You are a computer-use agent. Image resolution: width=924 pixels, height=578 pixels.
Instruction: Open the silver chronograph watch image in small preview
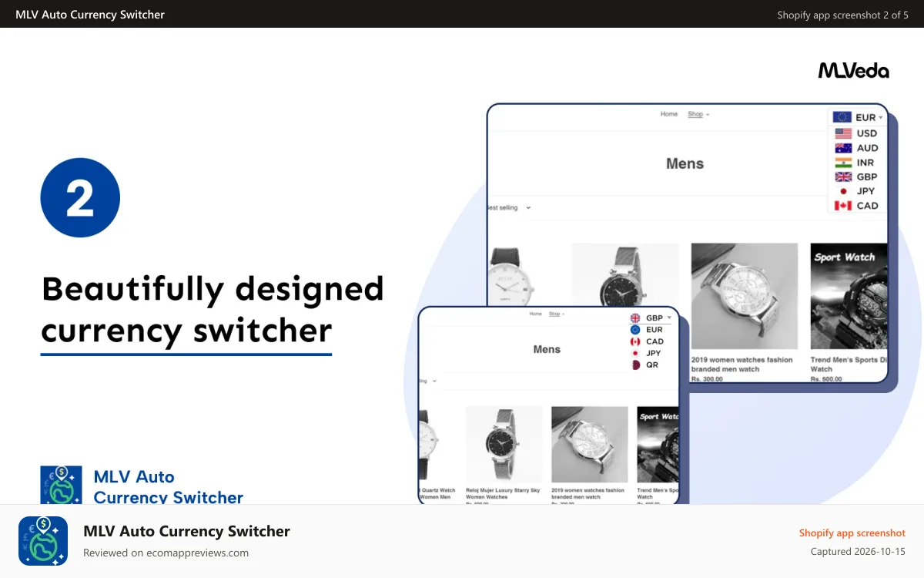[590, 445]
